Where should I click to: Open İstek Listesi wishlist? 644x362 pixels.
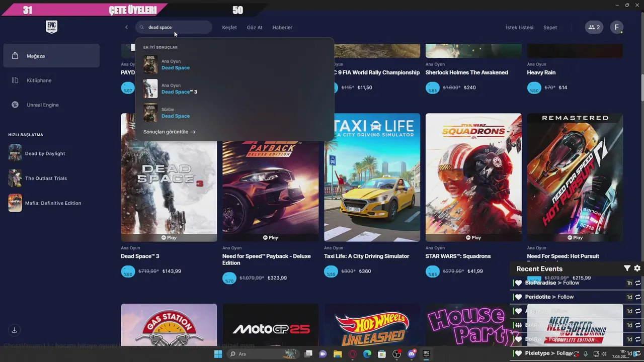pyautogui.click(x=519, y=27)
